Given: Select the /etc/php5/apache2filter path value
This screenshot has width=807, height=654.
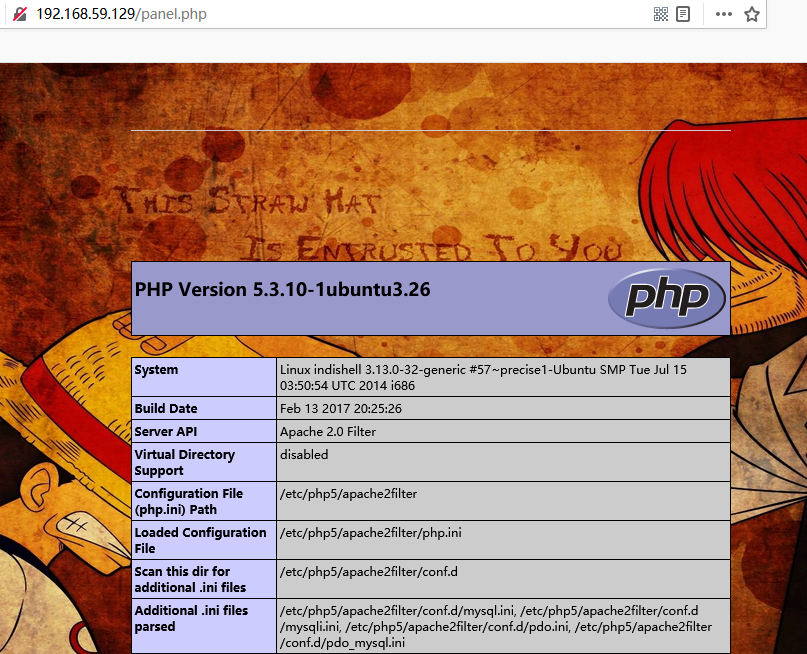Looking at the screenshot, I should pyautogui.click(x=348, y=494).
